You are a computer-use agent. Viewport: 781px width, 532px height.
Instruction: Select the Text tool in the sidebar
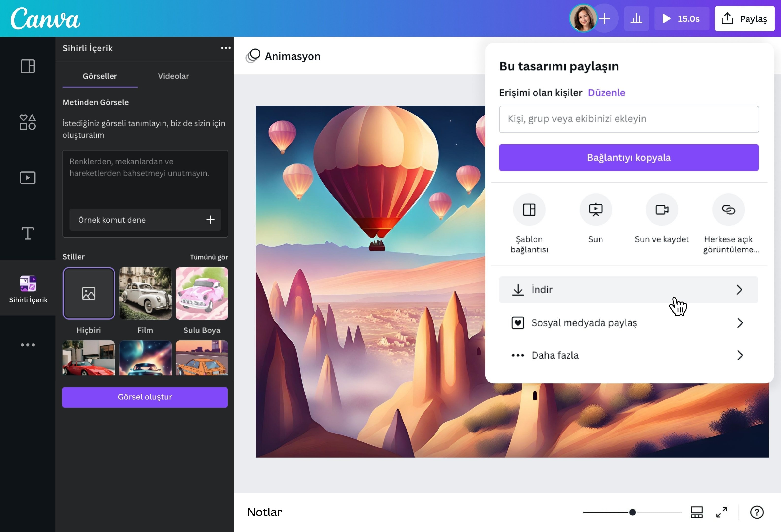pos(28,233)
